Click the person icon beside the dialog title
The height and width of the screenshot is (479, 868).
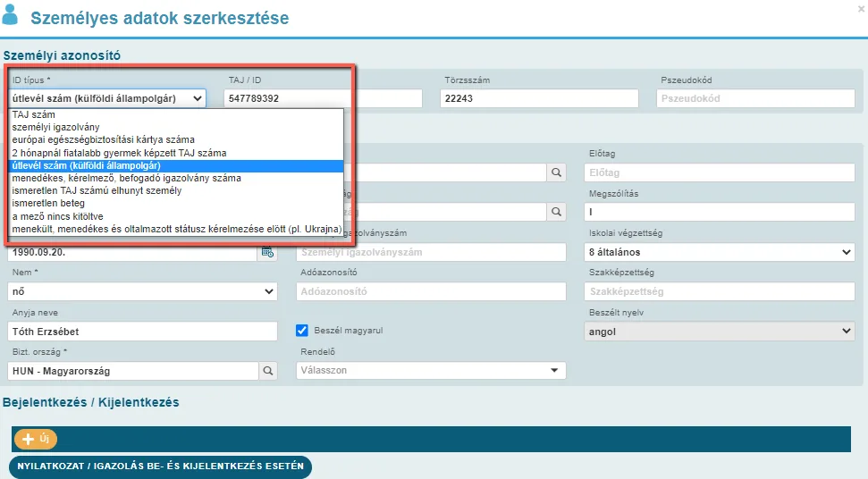(10, 15)
